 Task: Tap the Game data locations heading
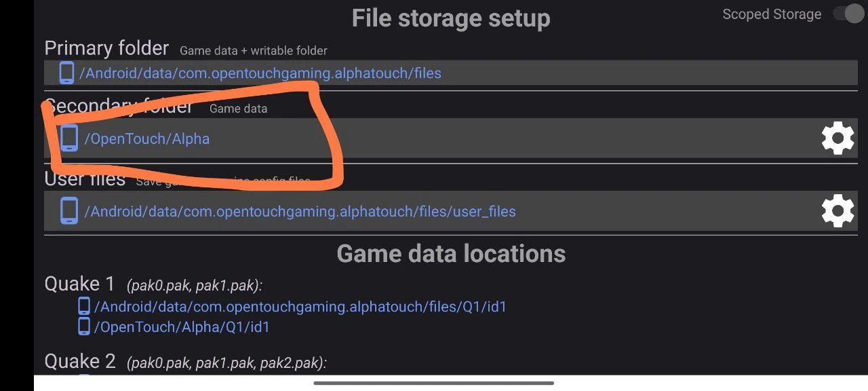click(451, 254)
